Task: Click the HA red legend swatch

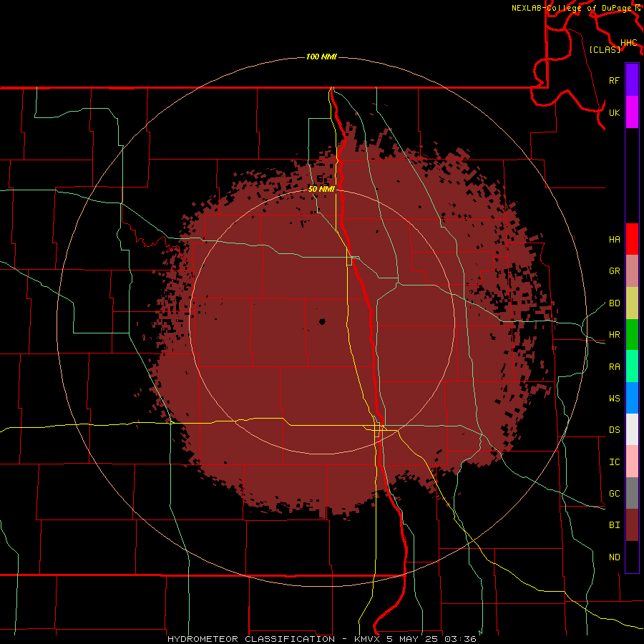Action: [x=632, y=239]
